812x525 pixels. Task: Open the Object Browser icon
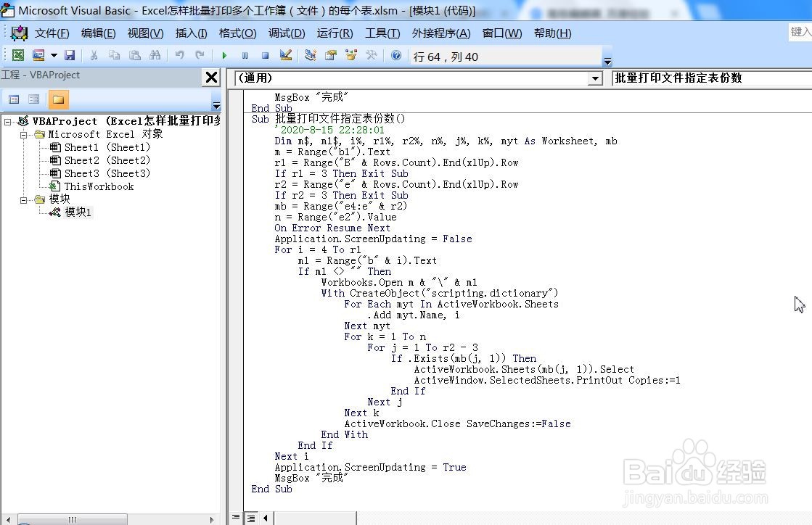coord(351,55)
